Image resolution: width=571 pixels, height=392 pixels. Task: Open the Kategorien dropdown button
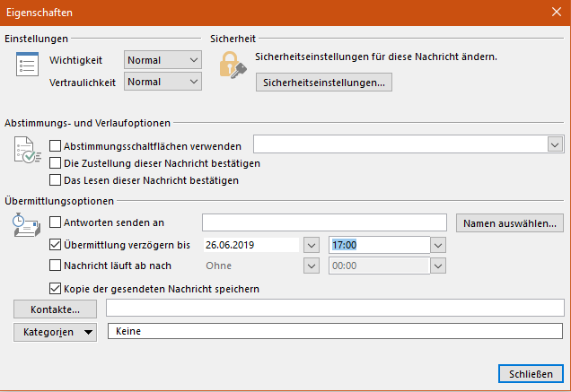point(56,332)
